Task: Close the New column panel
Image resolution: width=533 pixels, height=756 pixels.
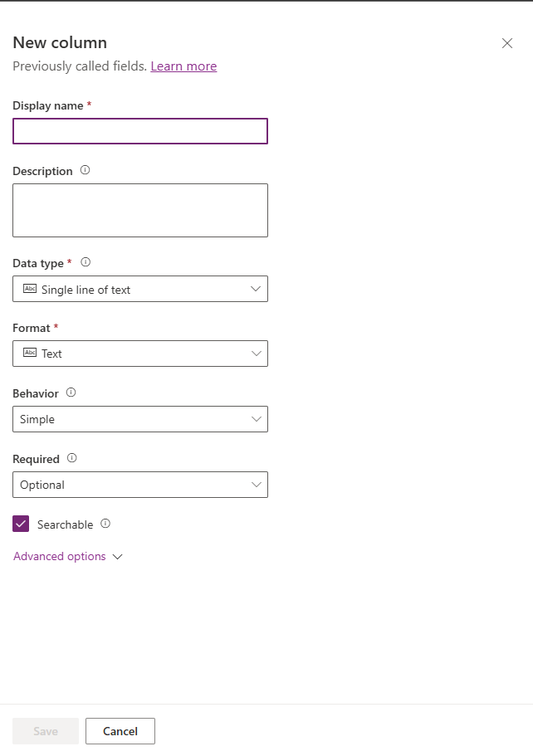Action: click(x=507, y=43)
